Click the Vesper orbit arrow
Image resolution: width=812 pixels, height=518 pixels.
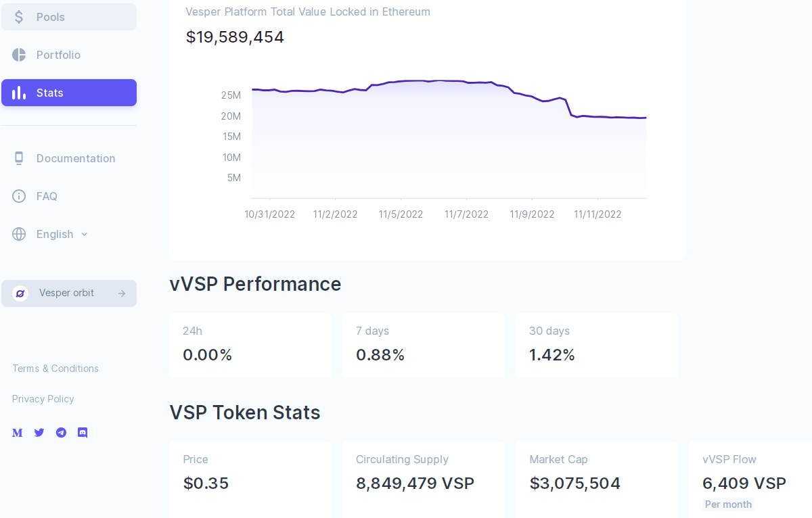pos(122,293)
